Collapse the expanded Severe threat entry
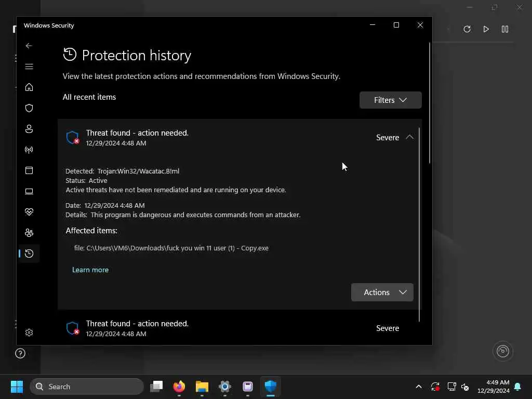Image resolution: width=532 pixels, height=399 pixels. click(409, 137)
